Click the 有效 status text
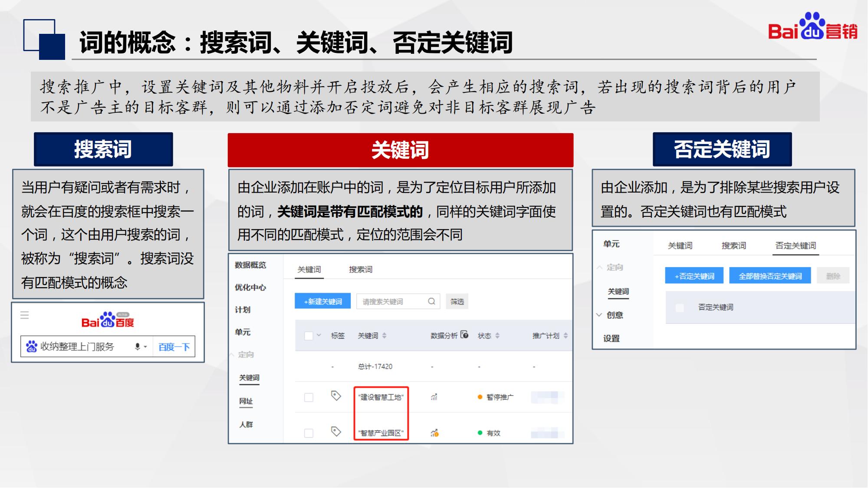The width and height of the screenshot is (868, 488). (x=493, y=433)
